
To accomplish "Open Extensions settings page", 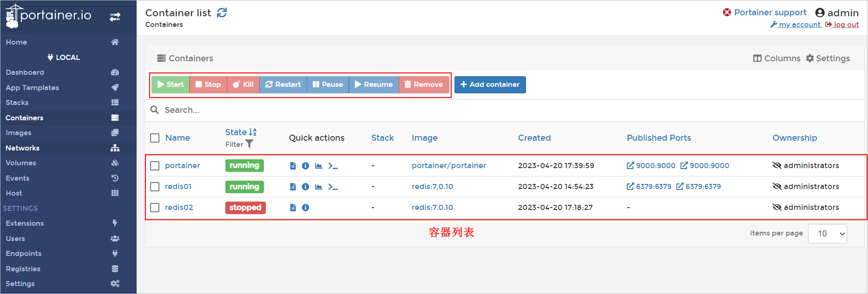I will coord(68,223).
